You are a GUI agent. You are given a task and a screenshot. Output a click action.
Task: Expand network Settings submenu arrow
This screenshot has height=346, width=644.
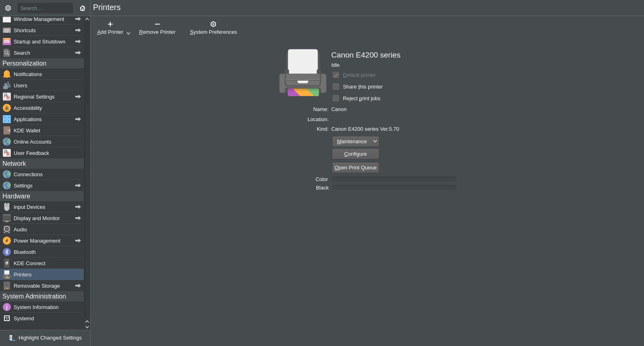tap(78, 185)
